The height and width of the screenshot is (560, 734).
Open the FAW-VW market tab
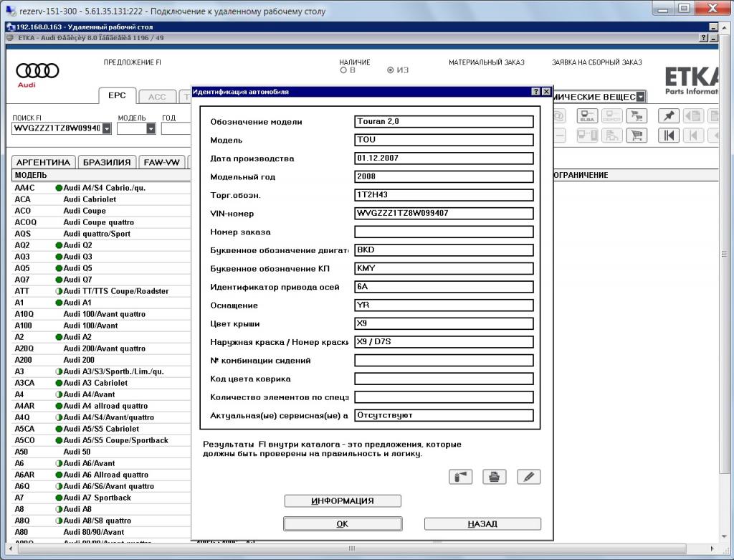(161, 163)
